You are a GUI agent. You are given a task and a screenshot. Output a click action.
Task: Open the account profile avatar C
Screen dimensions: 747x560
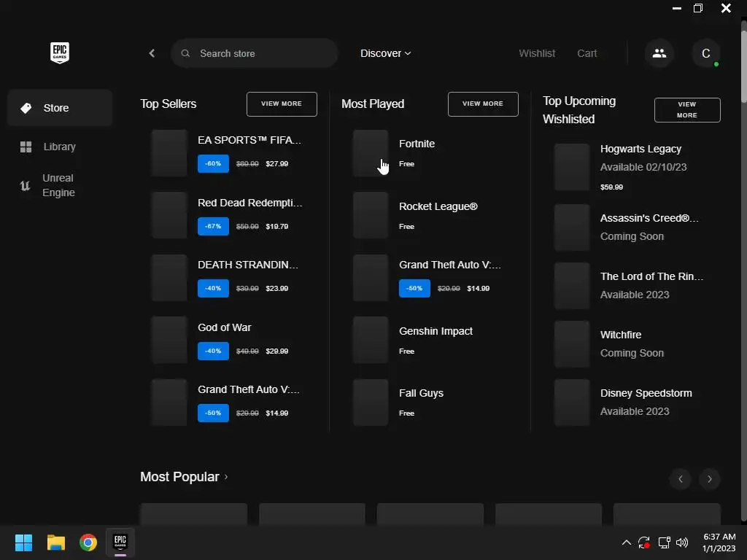tap(705, 53)
